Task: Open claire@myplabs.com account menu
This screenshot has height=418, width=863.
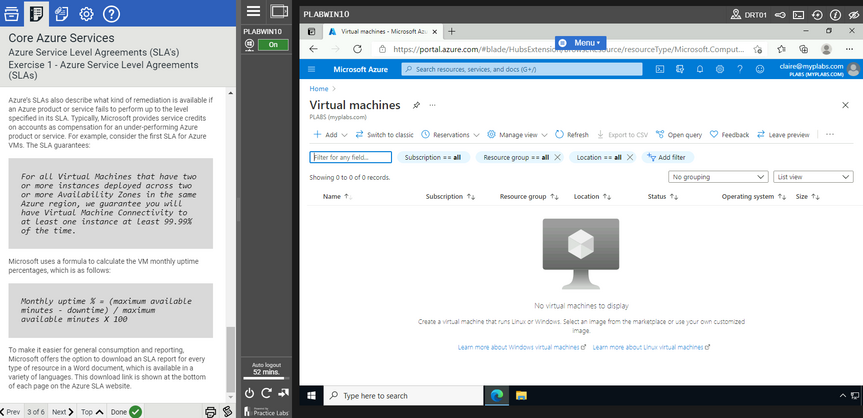Action: click(x=818, y=69)
